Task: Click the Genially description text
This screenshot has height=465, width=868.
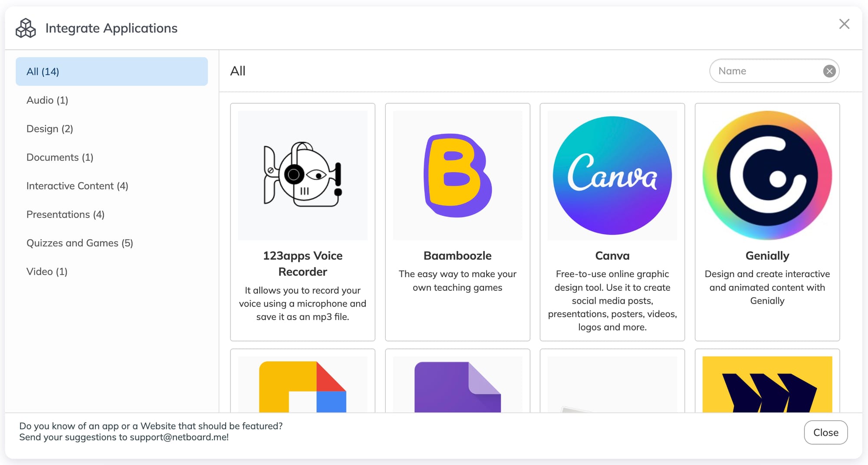Action: (767, 287)
